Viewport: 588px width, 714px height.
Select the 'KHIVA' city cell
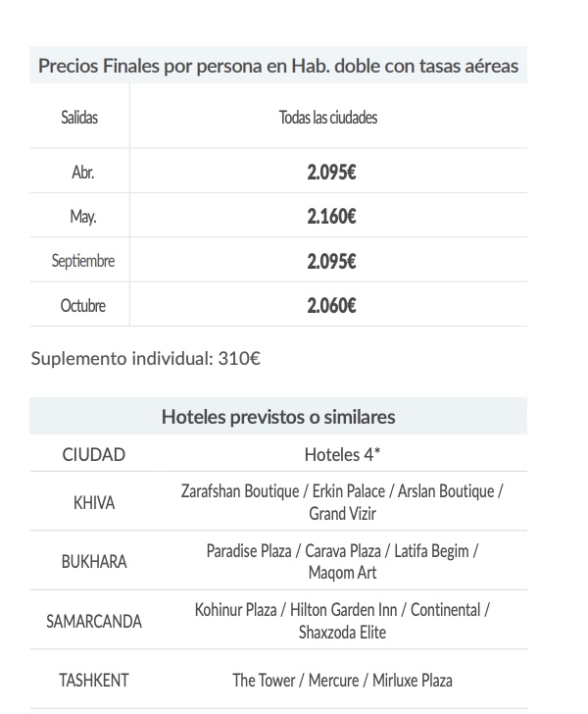[94, 502]
